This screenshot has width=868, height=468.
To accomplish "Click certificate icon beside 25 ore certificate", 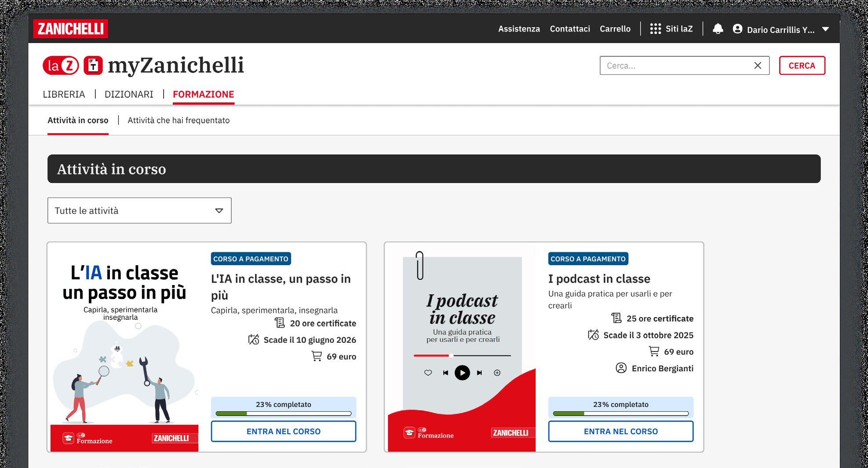I will pyautogui.click(x=616, y=318).
